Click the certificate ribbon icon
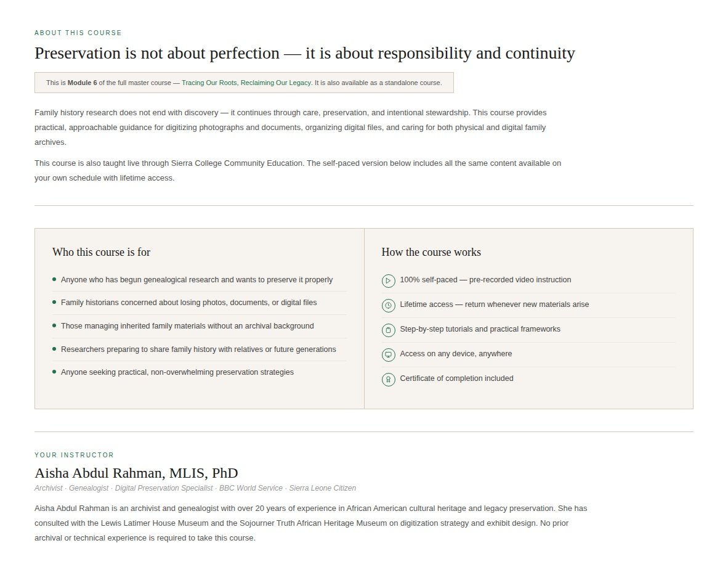Screen dimensions: 728x580 (x=388, y=379)
